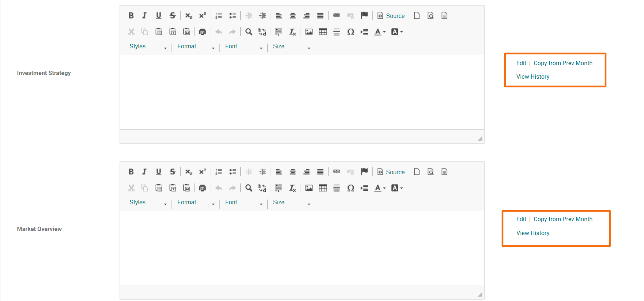The height and width of the screenshot is (301, 644).
Task: Click Italic icon in Market Overview editor
Action: click(144, 172)
